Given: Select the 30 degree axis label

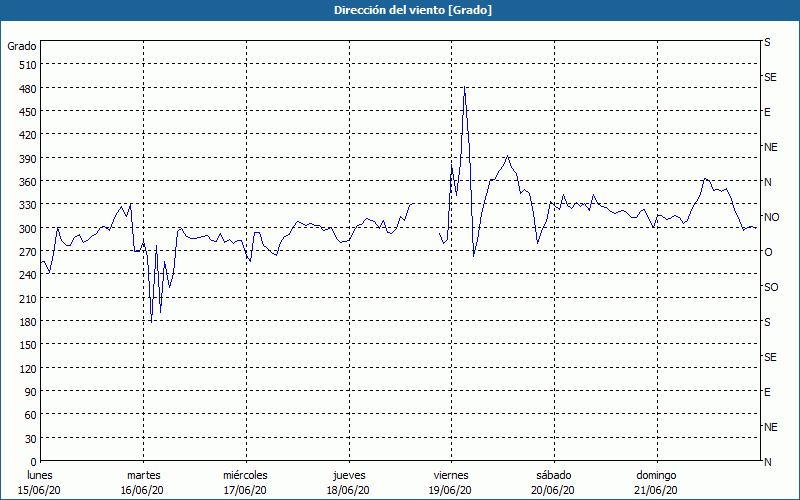Looking at the screenshot, I should 31,439.
